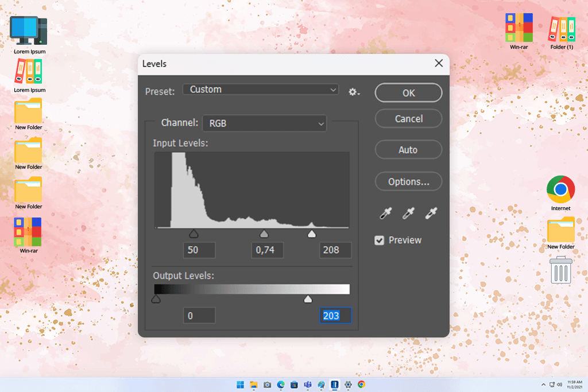Open the Camera app from taskbar

pyautogui.click(x=268, y=385)
